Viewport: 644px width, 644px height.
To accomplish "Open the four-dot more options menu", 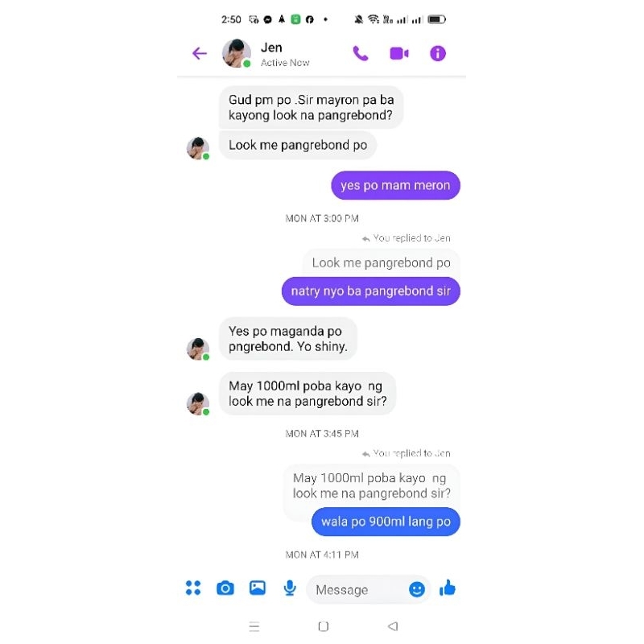I will point(193,588).
